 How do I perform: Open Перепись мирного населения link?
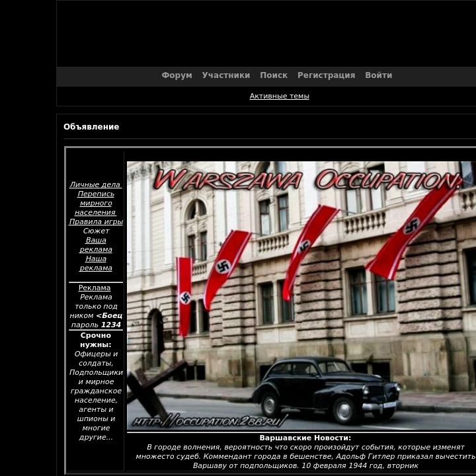96,203
